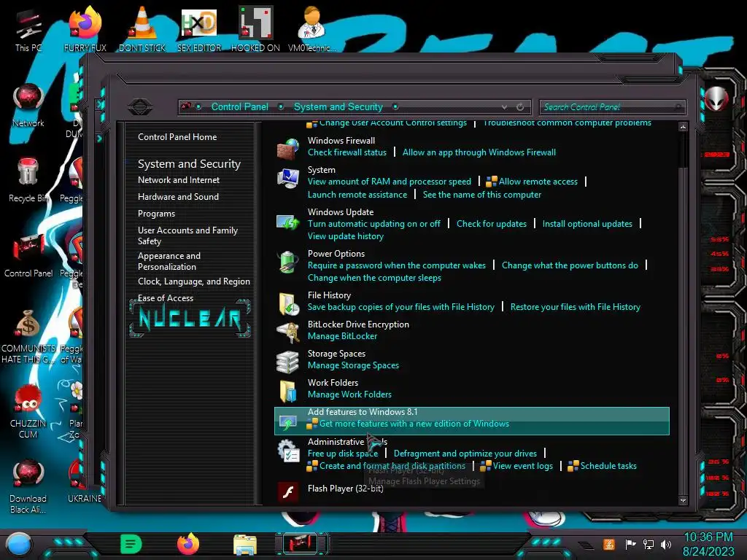Viewport: 747px width, 560px height.
Task: Open Storage Spaces drive stack icon
Action: coord(287,362)
